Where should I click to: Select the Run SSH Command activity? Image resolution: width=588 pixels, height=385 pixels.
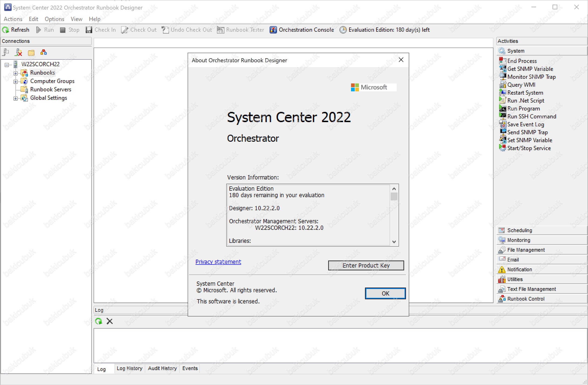click(x=528, y=116)
